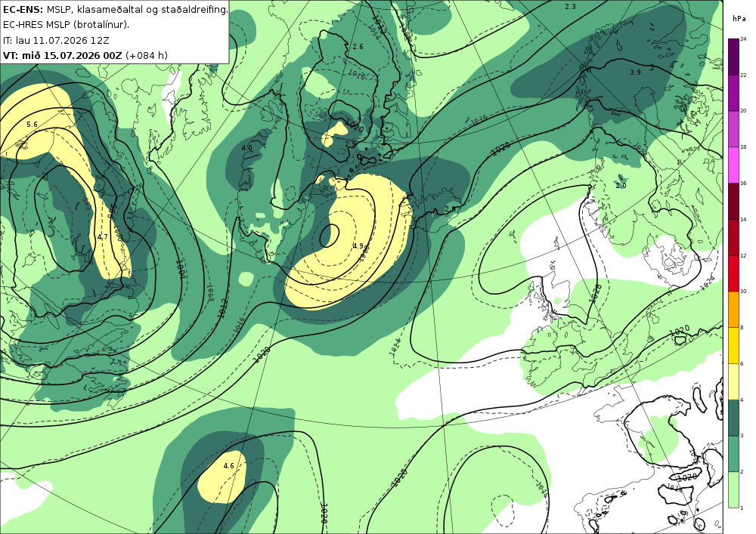756x534 pixels.
Task: Click the orange 8–10 hPa legend swatch
Action: pos(734,309)
